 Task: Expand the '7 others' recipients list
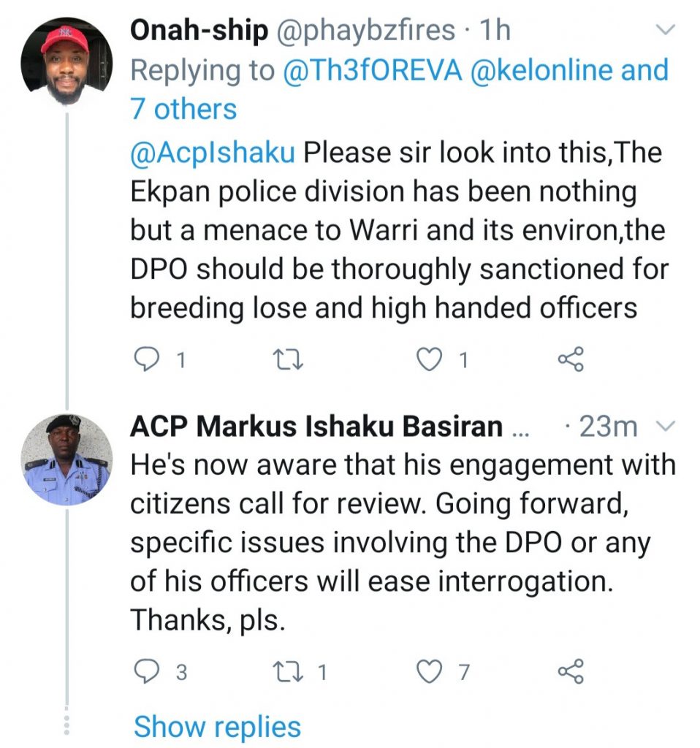(183, 110)
